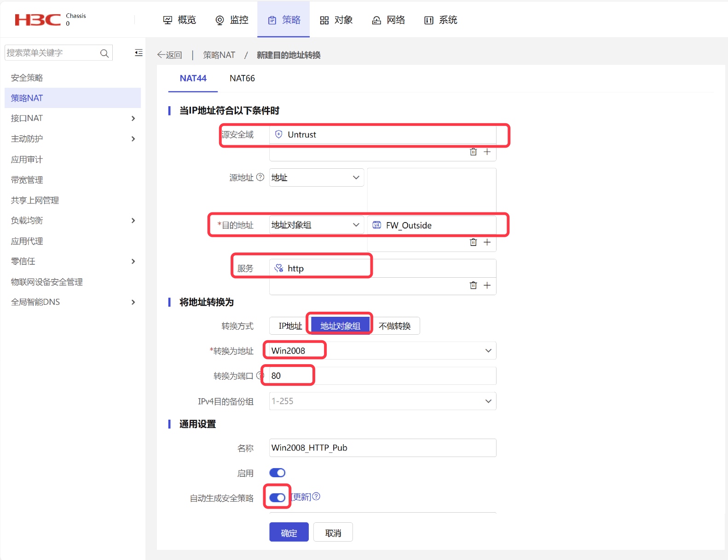Open the 概览 top menu
728x560 pixels.
point(179,20)
